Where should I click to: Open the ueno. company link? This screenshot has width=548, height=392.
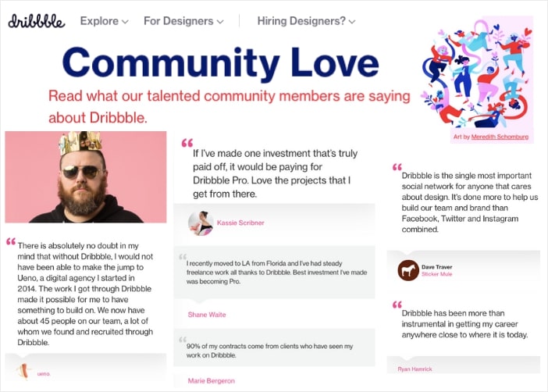coord(44,374)
